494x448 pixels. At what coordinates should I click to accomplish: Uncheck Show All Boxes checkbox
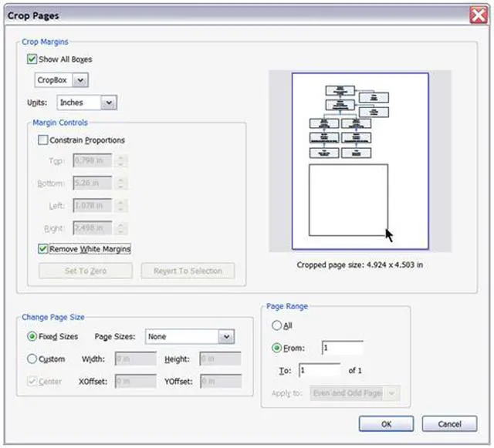pyautogui.click(x=32, y=59)
